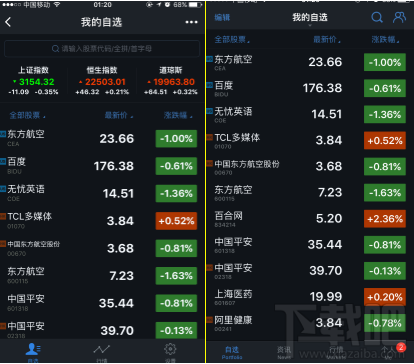
Task: Open 东方航空 600115 row in left screen
Action: coord(102,276)
